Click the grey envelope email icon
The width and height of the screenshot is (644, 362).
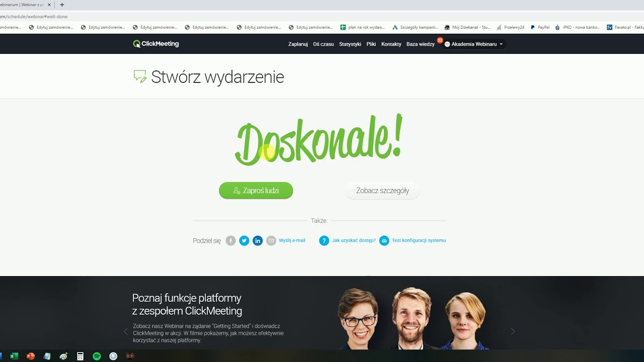pyautogui.click(x=271, y=241)
